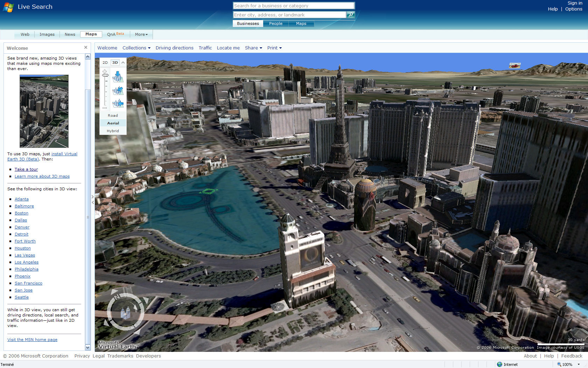Click the Take a tour link
The height and width of the screenshot is (368, 588).
(x=26, y=169)
